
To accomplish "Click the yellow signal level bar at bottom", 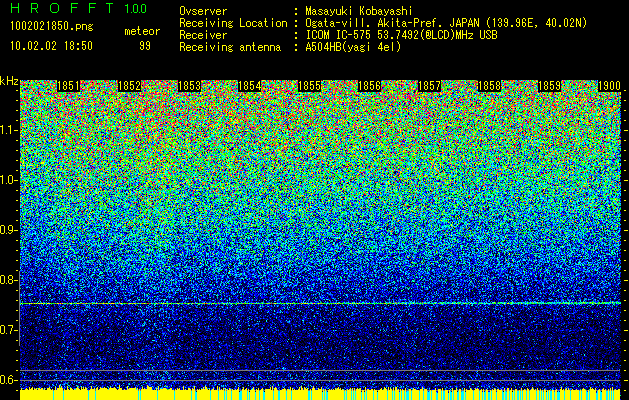I will (320, 394).
